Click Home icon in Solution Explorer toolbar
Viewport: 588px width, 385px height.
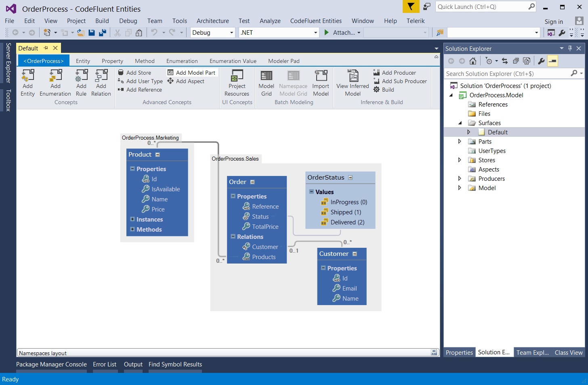pos(473,61)
